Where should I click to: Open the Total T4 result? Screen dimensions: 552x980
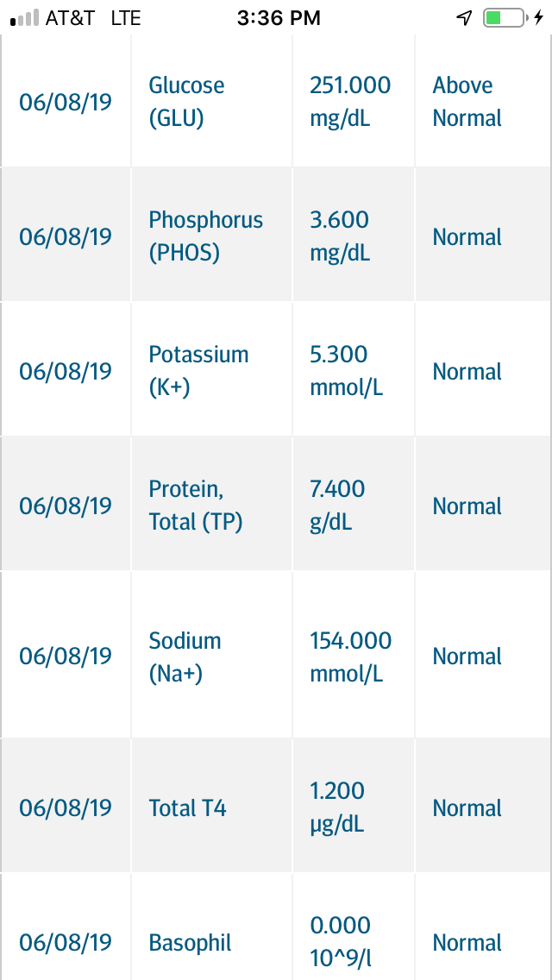[x=187, y=808]
